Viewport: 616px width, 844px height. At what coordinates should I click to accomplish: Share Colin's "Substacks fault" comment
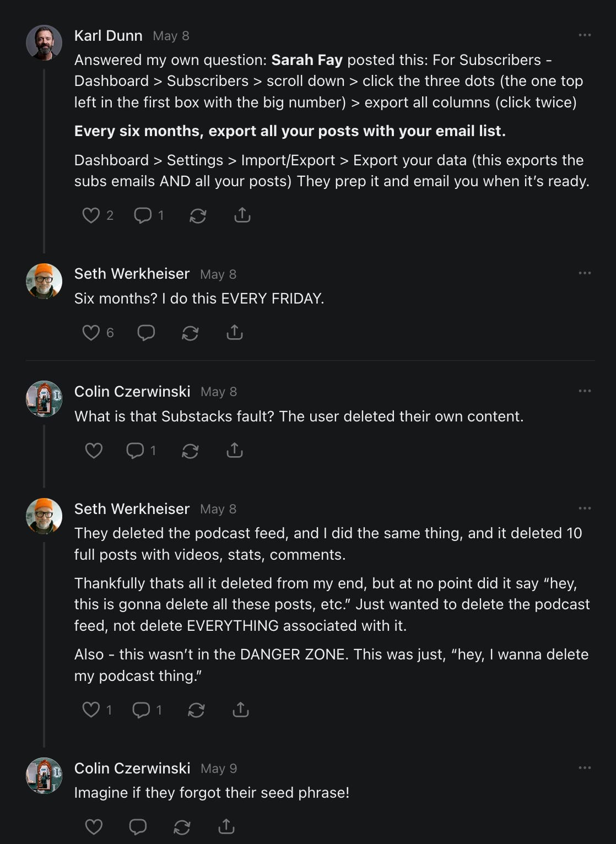click(235, 450)
